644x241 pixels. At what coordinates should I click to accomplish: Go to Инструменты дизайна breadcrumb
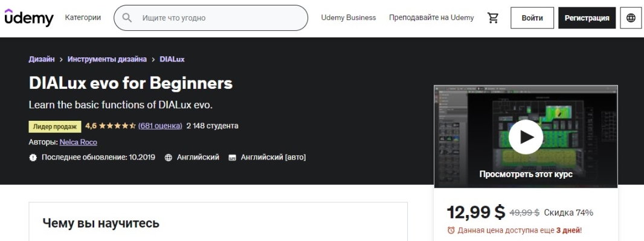pyautogui.click(x=107, y=59)
